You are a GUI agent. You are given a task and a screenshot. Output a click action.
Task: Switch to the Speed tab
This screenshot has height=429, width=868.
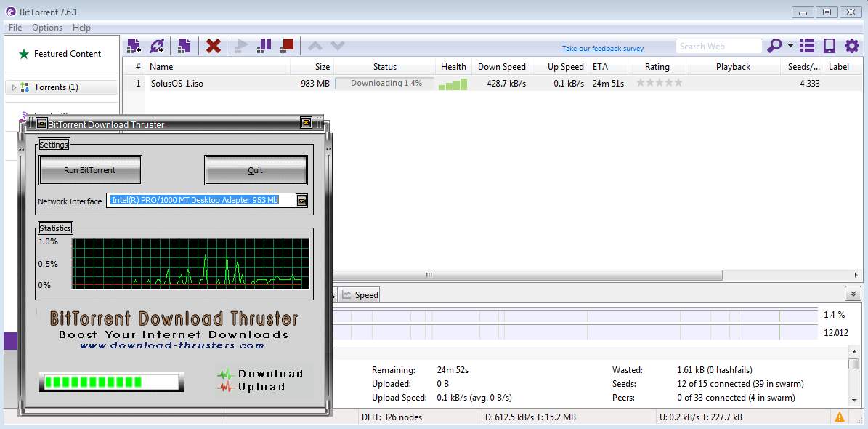pos(360,294)
